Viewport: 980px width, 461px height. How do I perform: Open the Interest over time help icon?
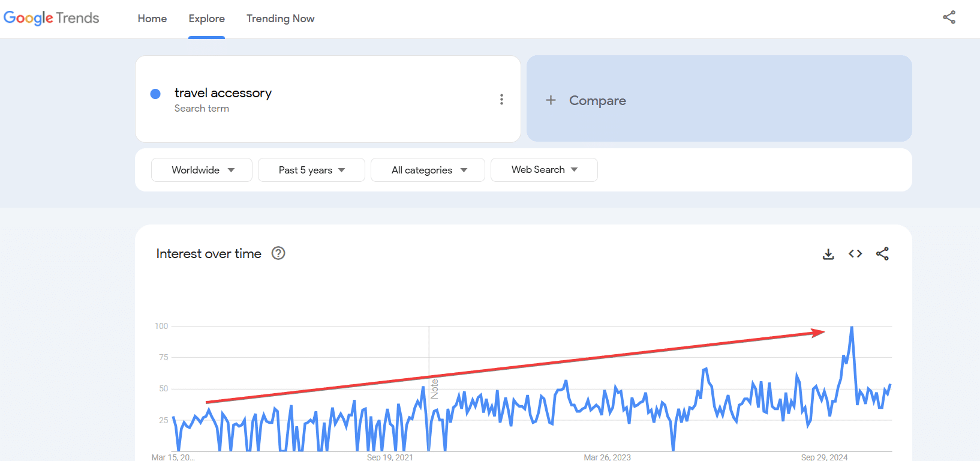pyautogui.click(x=278, y=253)
